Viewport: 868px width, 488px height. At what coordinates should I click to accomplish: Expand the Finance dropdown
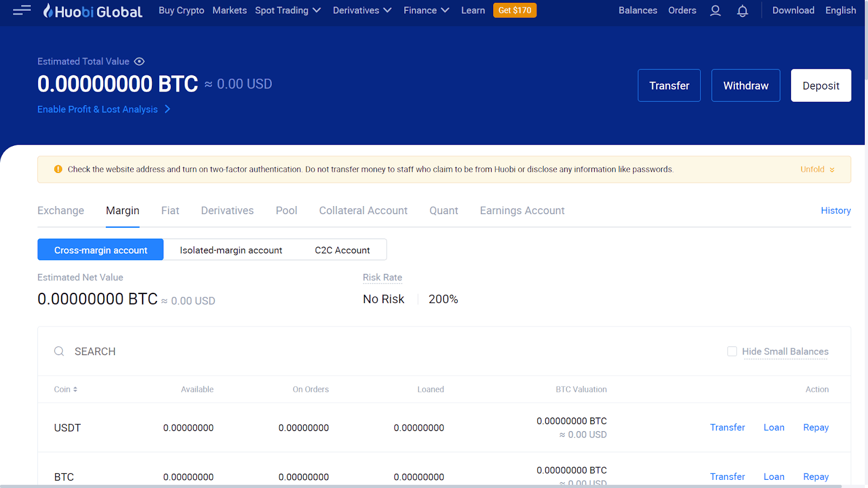pos(426,10)
